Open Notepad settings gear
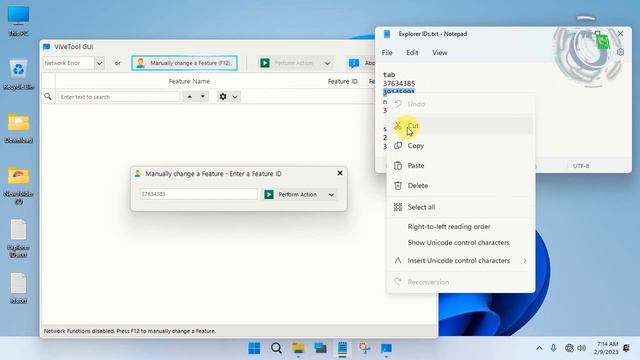 pyautogui.click(x=620, y=52)
